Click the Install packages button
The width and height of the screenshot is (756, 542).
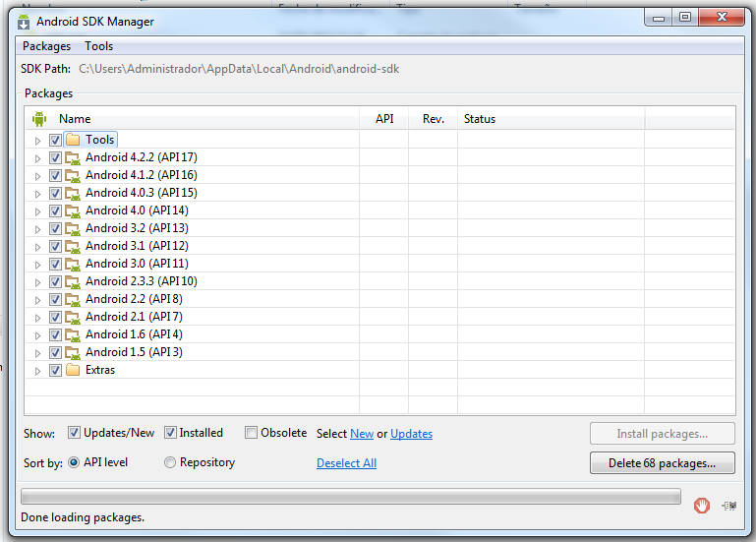(x=662, y=434)
